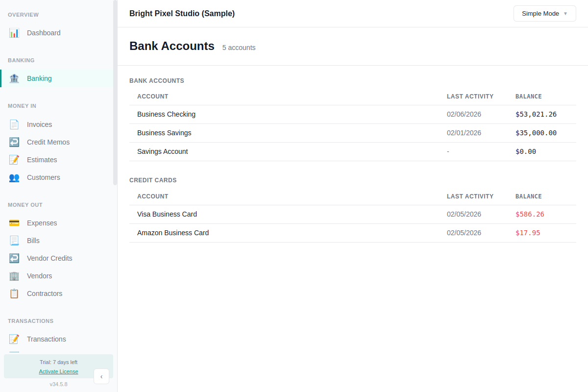This screenshot has width=588, height=392.
Task: Select Banking in the sidebar menu
Action: [x=39, y=78]
